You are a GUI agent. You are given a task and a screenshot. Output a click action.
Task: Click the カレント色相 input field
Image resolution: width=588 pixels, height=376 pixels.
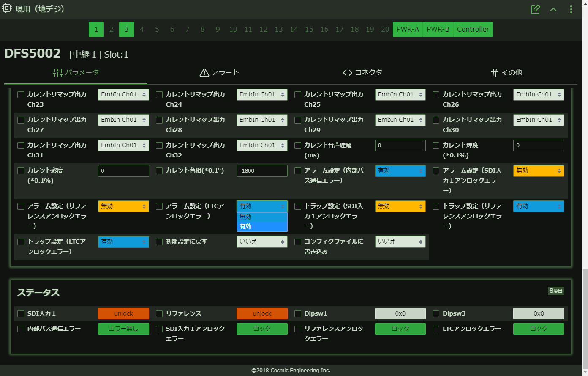pos(262,171)
